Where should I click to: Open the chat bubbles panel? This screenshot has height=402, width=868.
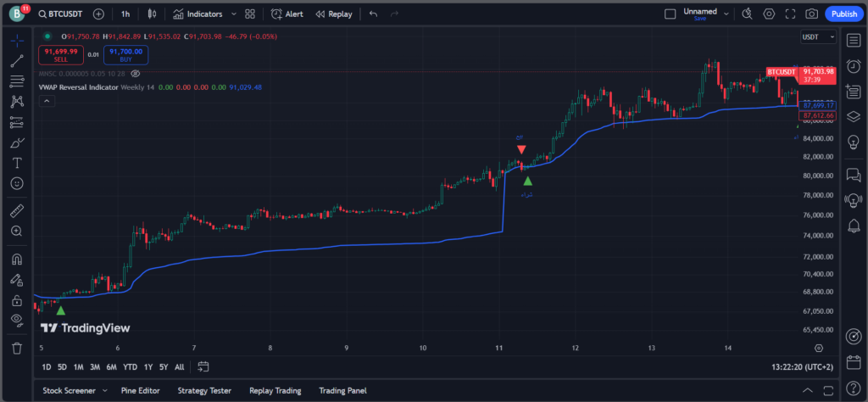[x=854, y=175]
